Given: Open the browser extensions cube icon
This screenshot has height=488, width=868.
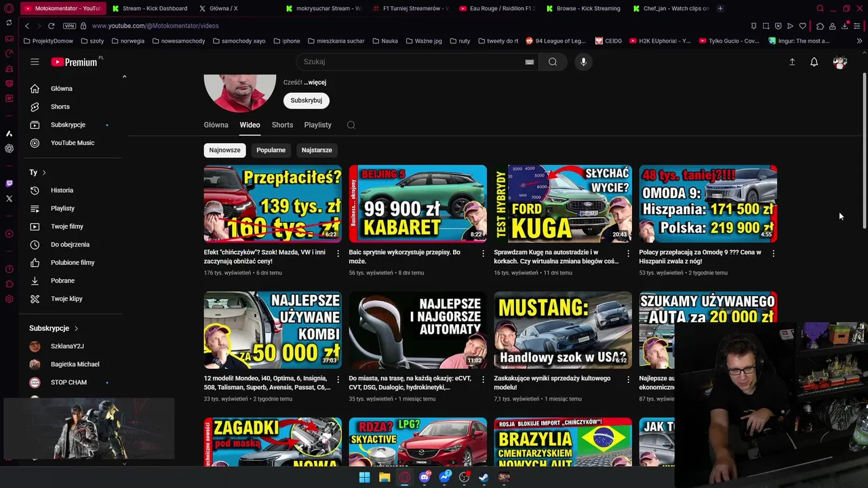Looking at the screenshot, I should [820, 26].
